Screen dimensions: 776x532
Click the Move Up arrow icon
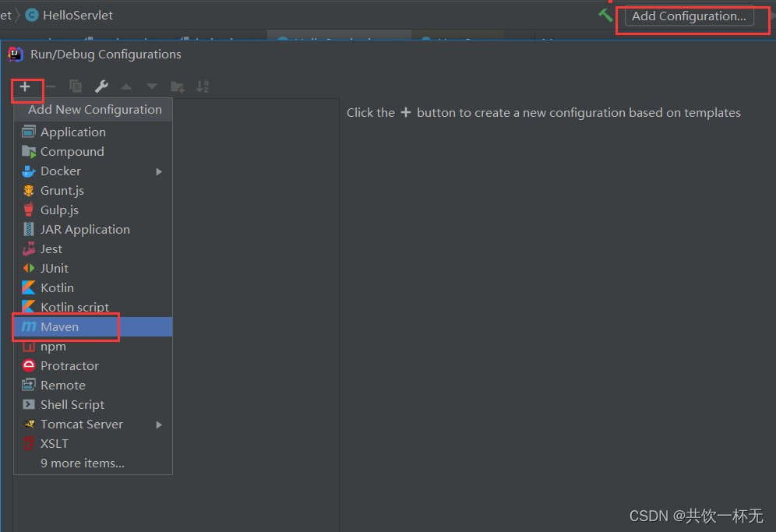[x=126, y=87]
